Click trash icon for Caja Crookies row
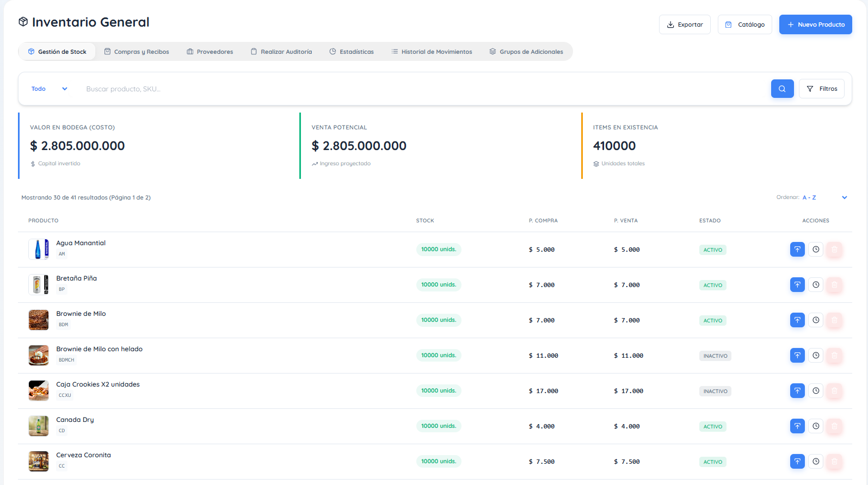Screen dimensions: 868x485 pos(834,391)
